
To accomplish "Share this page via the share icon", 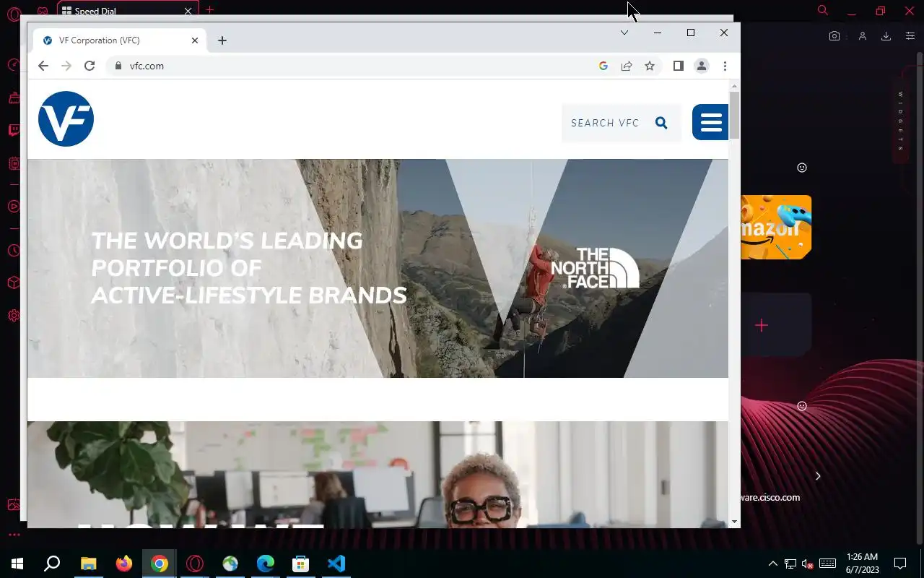I will click(x=627, y=66).
